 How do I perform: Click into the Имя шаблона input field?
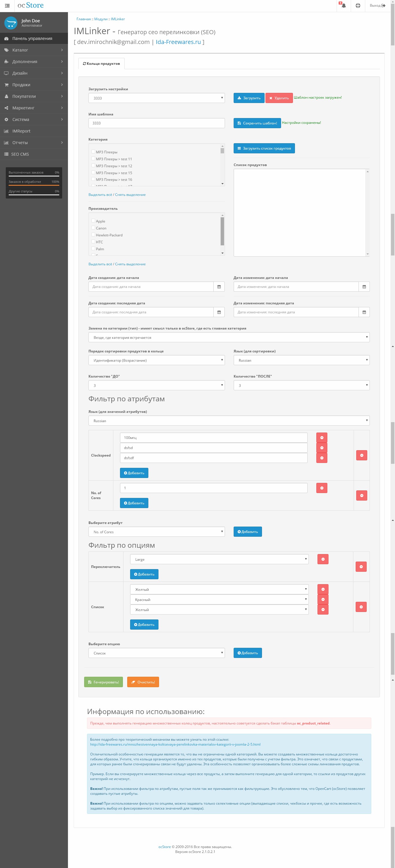point(157,123)
